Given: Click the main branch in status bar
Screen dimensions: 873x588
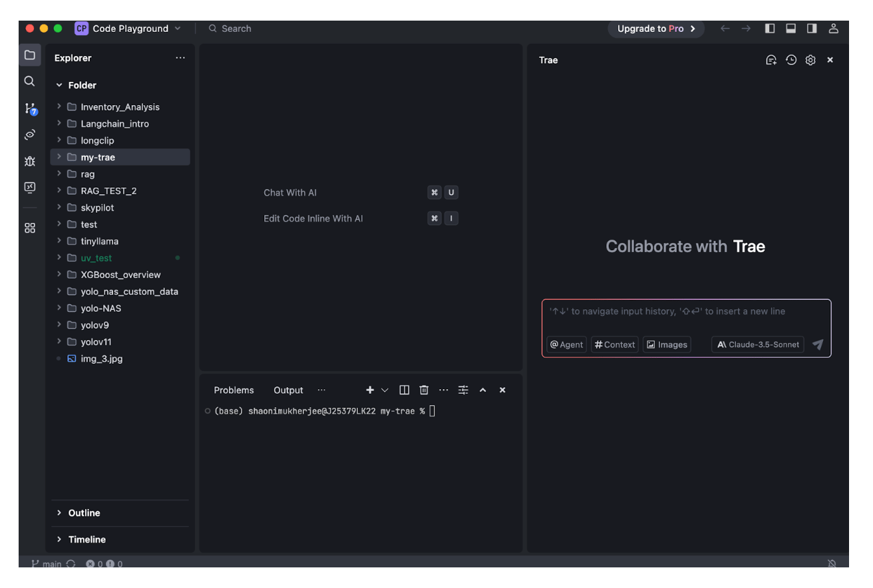Looking at the screenshot, I should point(47,564).
